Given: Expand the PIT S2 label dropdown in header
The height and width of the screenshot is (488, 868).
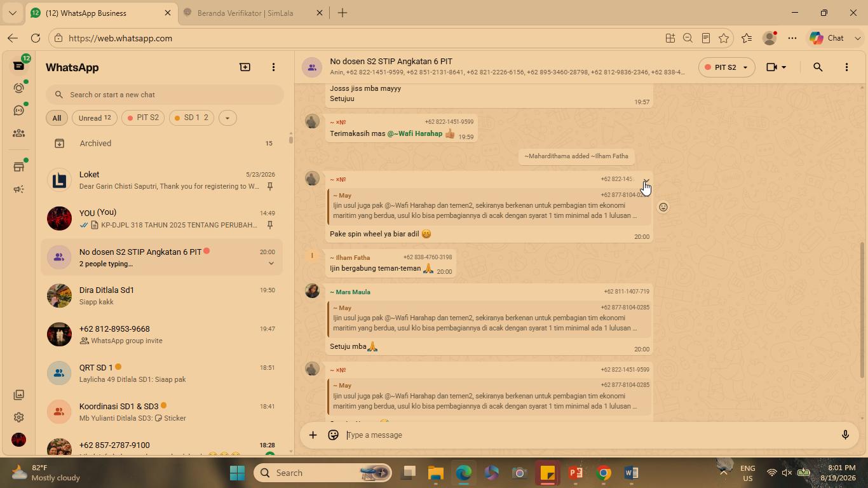Looking at the screenshot, I should [x=726, y=67].
